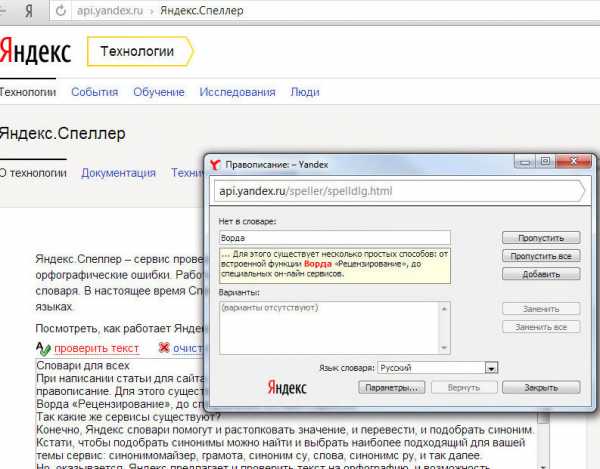
Task: Open the События navigation tab
Action: pyautogui.click(x=95, y=92)
